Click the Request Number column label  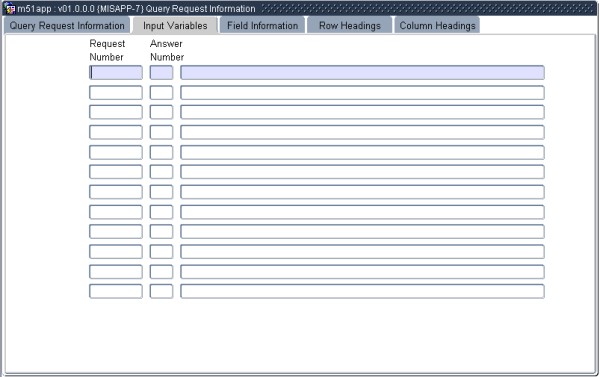tap(107, 50)
